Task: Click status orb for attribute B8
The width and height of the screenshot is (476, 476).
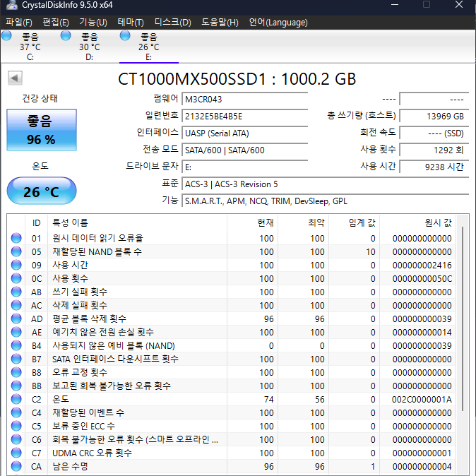Action: tap(16, 372)
